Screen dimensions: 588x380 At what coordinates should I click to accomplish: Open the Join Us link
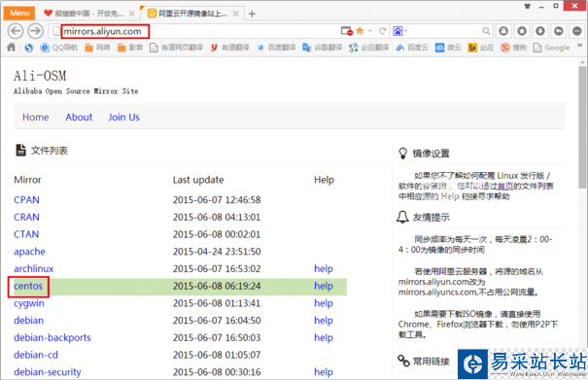(123, 117)
